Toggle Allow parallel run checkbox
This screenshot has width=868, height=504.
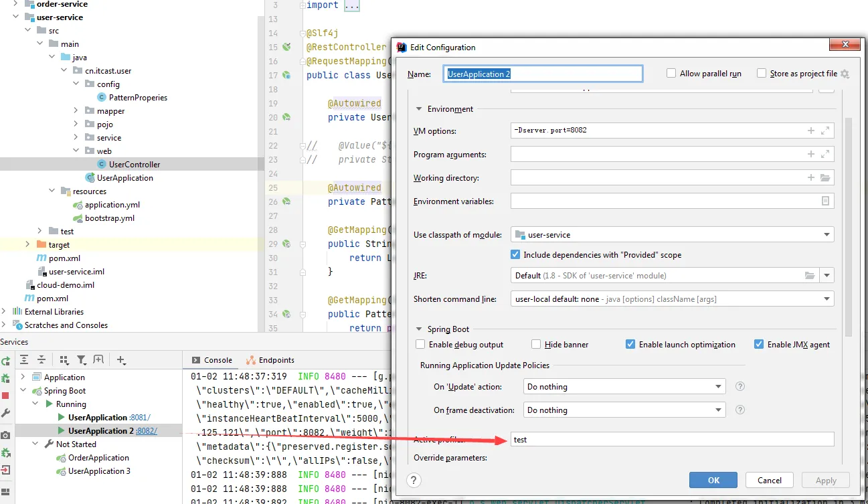click(671, 73)
